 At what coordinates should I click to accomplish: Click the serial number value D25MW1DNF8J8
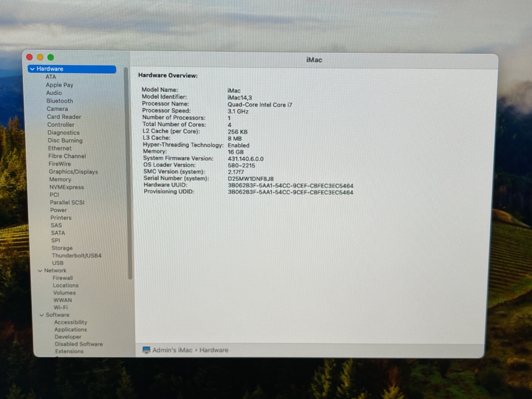point(251,179)
